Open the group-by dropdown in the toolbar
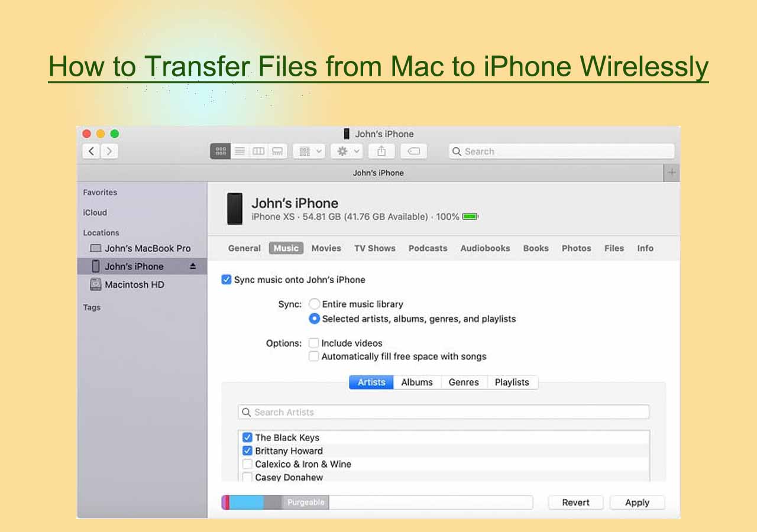Viewport: 757px width, 532px height. 308,151
